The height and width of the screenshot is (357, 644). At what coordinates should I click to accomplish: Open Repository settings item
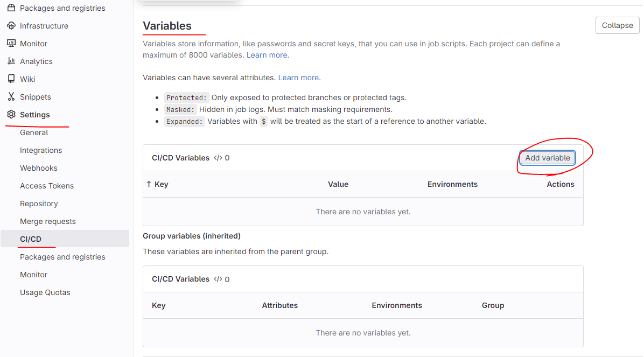(x=39, y=204)
